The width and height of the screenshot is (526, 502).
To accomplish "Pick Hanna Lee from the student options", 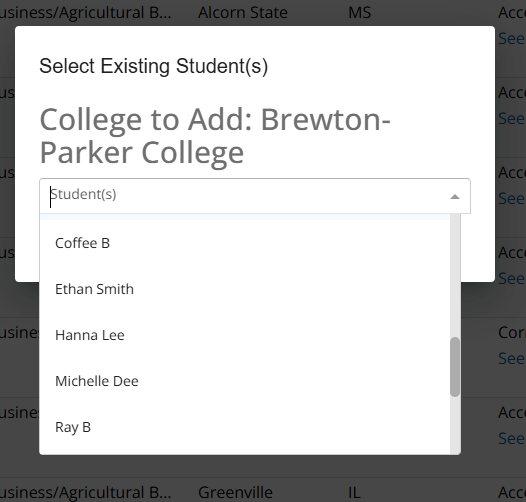I will click(245, 335).
